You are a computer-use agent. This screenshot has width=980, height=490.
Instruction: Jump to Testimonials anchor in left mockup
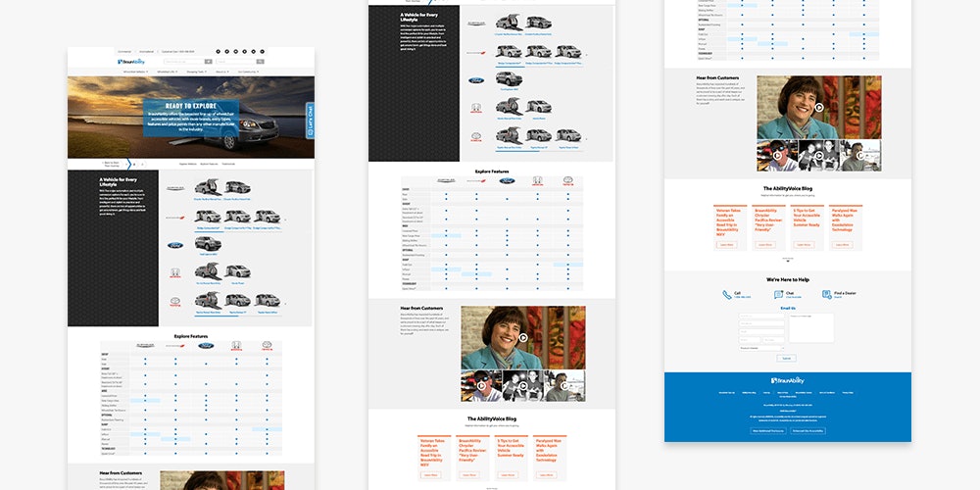click(228, 164)
